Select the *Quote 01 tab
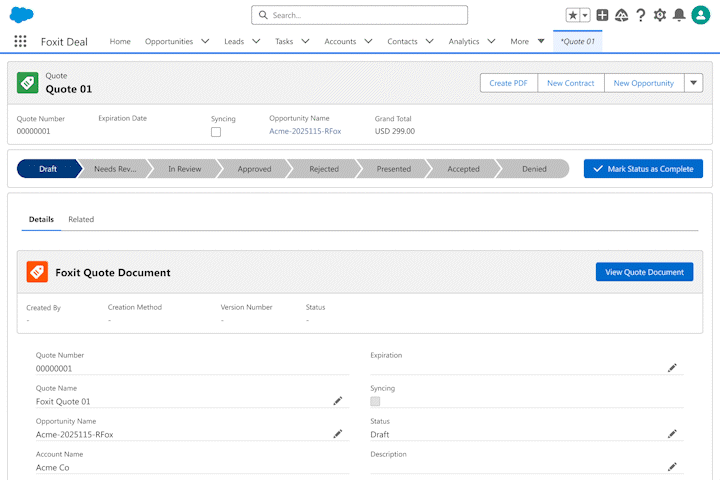The width and height of the screenshot is (720, 480). [578, 41]
